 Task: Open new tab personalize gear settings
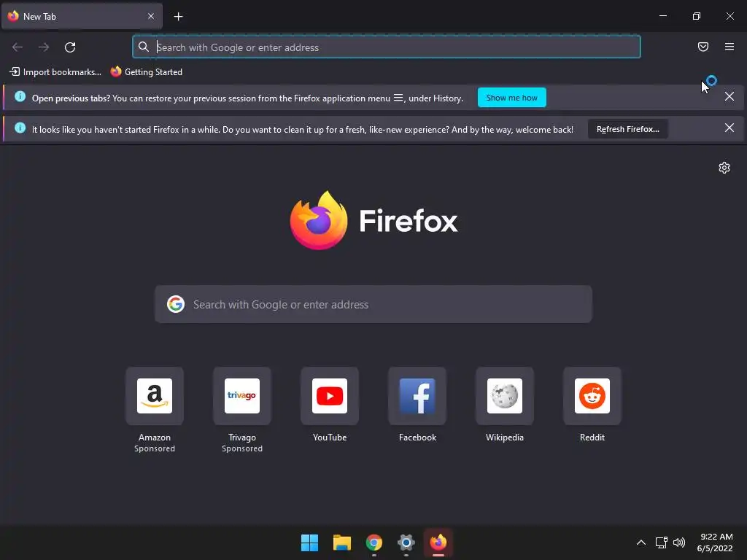click(724, 168)
